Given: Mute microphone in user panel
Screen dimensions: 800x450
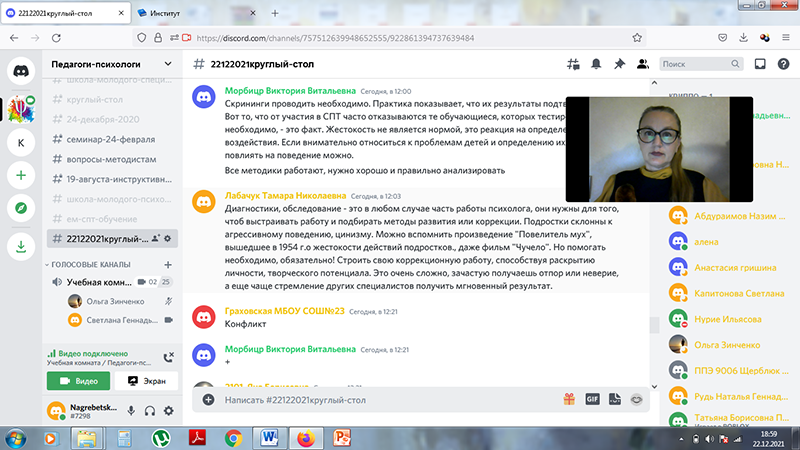Looking at the screenshot, I should coord(131,411).
